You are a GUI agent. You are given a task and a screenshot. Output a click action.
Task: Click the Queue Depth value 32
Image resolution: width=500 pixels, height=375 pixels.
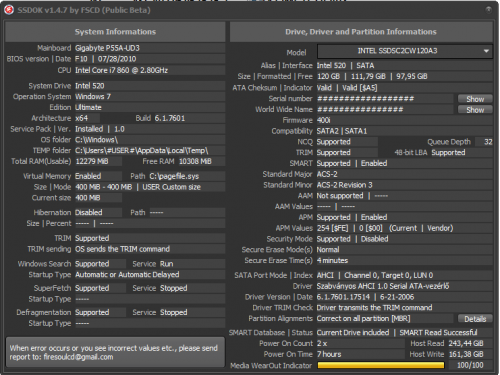click(x=488, y=142)
